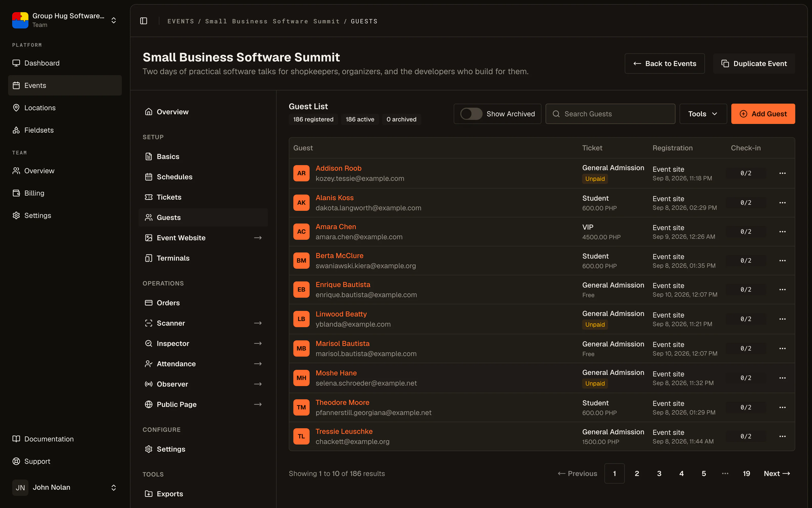Screen dimensions: 812x508
Task: Click the Back to Events button
Action: (x=665, y=63)
